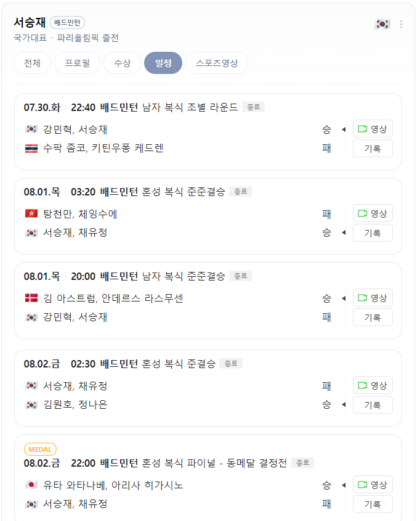Open the three-dot options menu
This screenshot has height=521, width=420.
(x=401, y=23)
